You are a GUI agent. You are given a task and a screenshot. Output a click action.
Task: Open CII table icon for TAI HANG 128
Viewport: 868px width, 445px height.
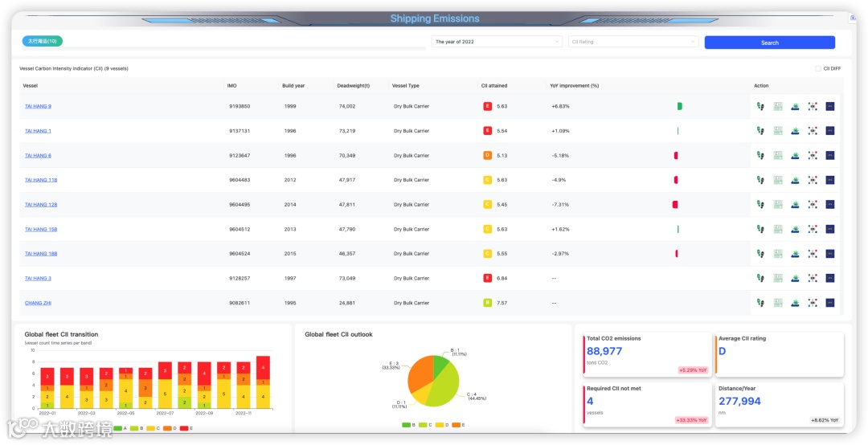[778, 204]
